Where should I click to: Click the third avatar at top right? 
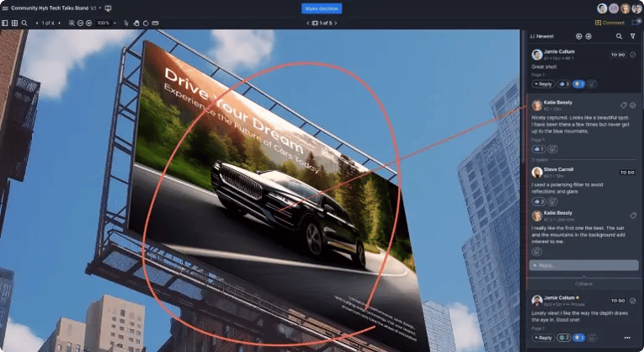[625, 8]
